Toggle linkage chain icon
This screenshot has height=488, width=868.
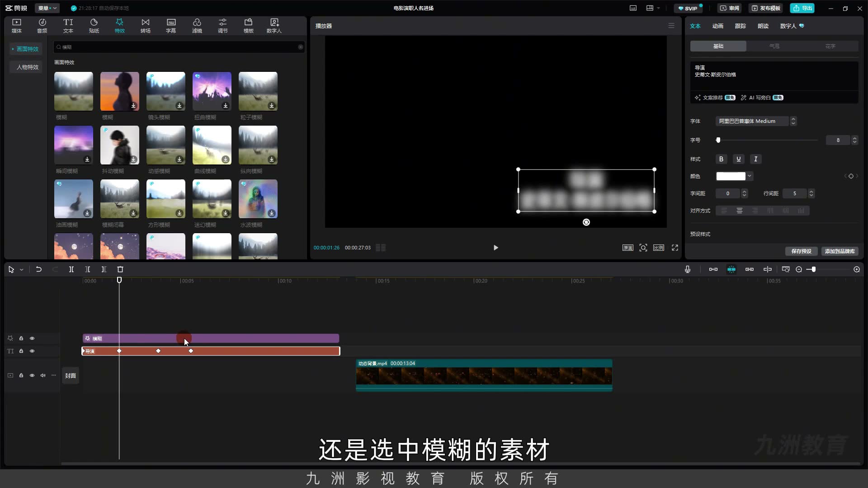click(x=750, y=269)
